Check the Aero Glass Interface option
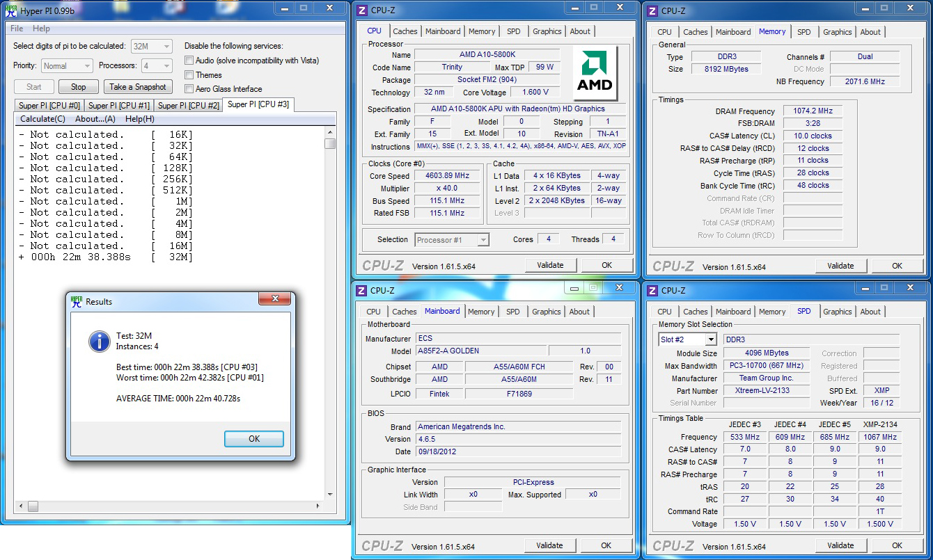 (189, 88)
